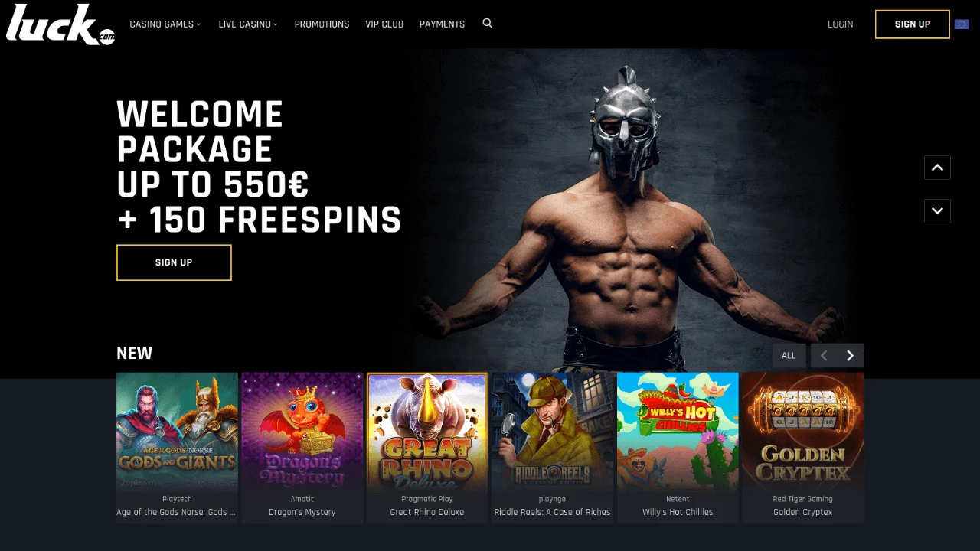The height and width of the screenshot is (551, 980).
Task: Show next new games with right arrow
Action: coord(850,355)
